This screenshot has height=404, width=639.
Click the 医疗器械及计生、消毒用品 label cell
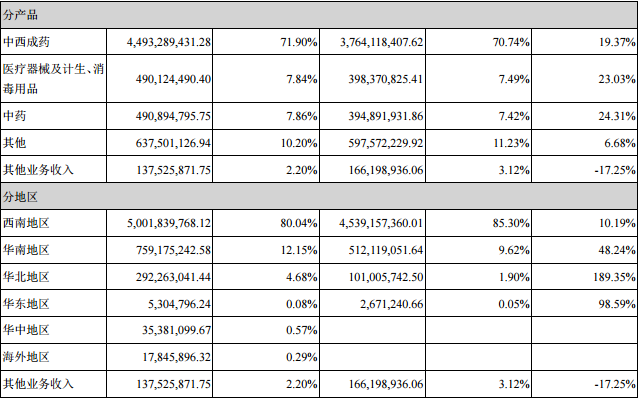click(x=55, y=76)
